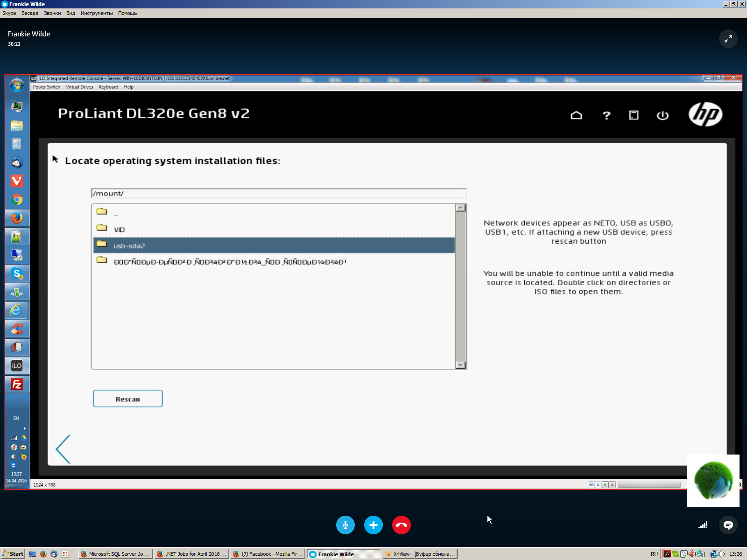The width and height of the screenshot is (747, 560).
Task: Click the iLO console play control
Action: [605, 484]
